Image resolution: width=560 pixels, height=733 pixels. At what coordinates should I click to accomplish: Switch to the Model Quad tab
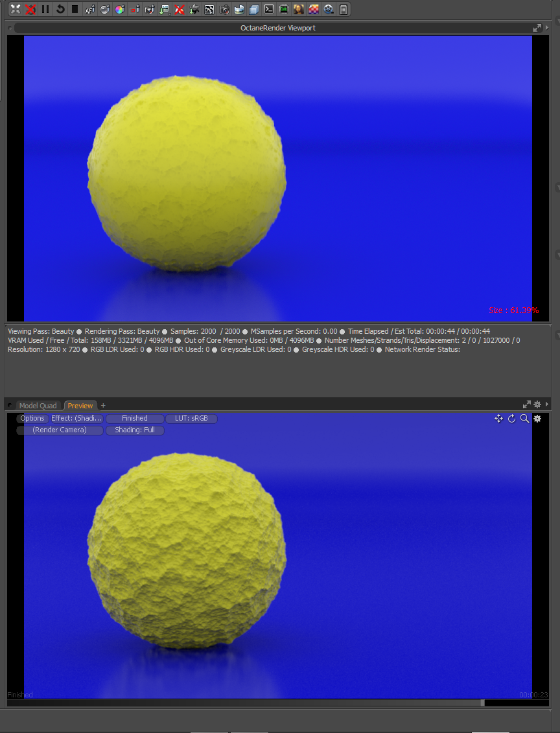(38, 405)
